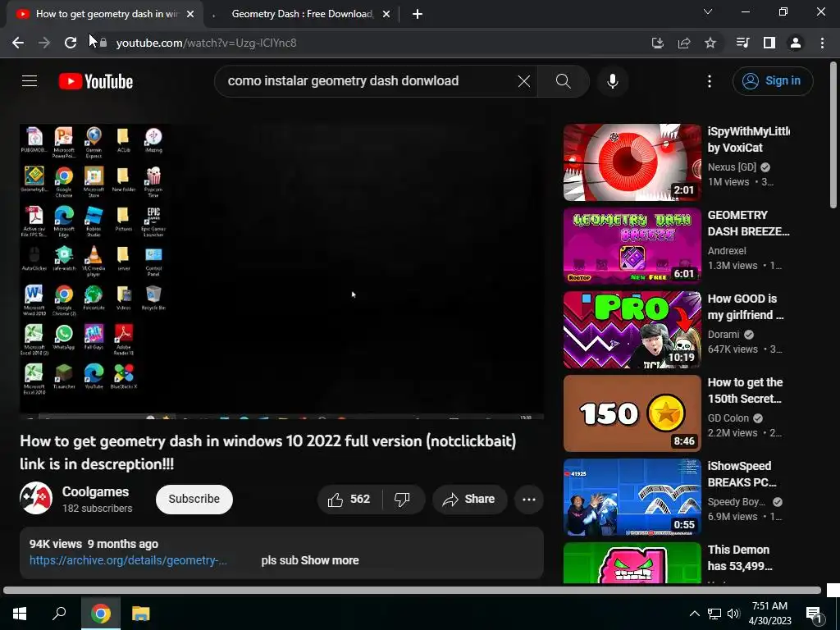The image size is (840, 630).
Task: View site information lock icon
Action: coord(103,43)
